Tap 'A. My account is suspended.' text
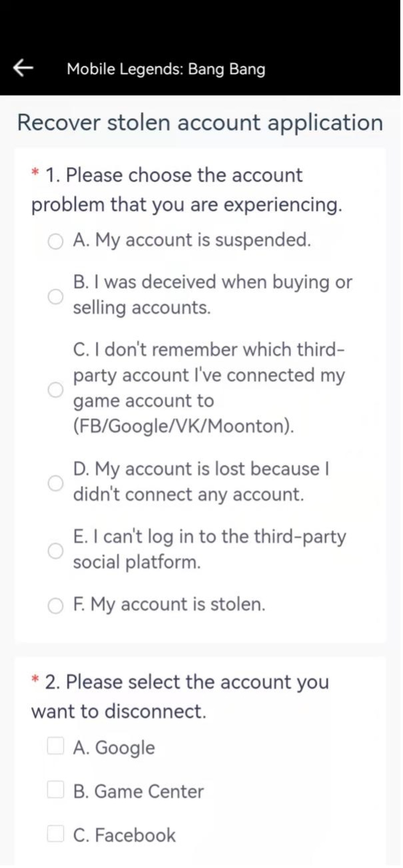Image resolution: width=403 pixels, height=868 pixels. pos(192,240)
